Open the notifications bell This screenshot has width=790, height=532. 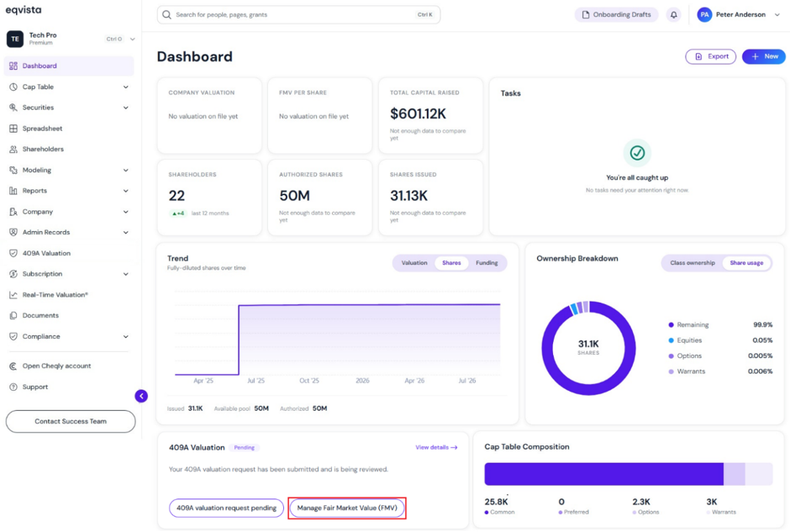click(674, 14)
